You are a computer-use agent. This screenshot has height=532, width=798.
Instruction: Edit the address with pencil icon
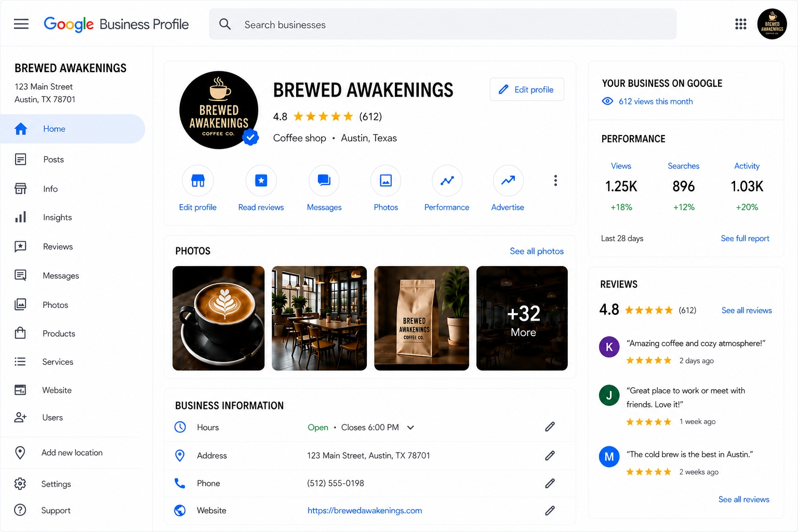[550, 456]
